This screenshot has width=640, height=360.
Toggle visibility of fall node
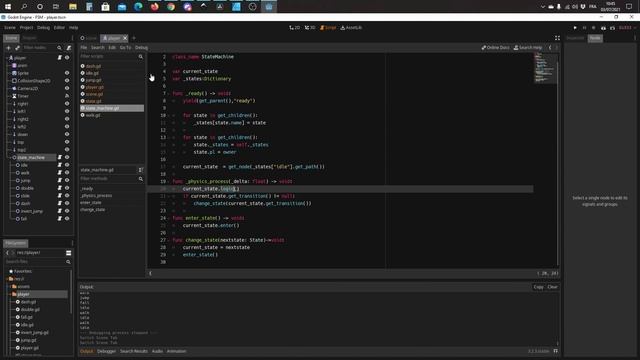(x=67, y=218)
